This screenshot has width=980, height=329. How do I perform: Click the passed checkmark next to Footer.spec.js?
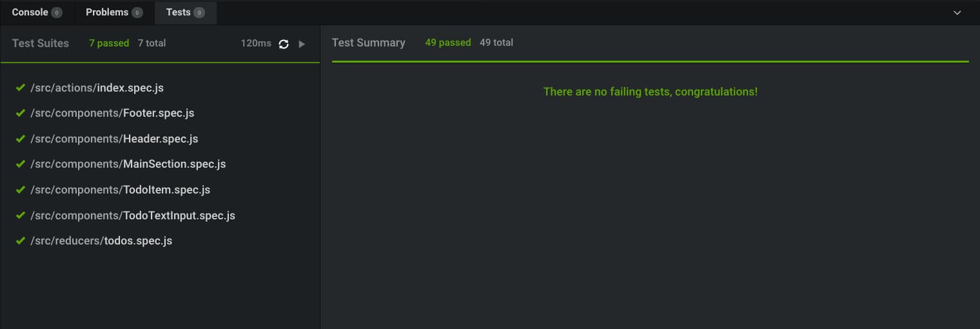coord(20,113)
